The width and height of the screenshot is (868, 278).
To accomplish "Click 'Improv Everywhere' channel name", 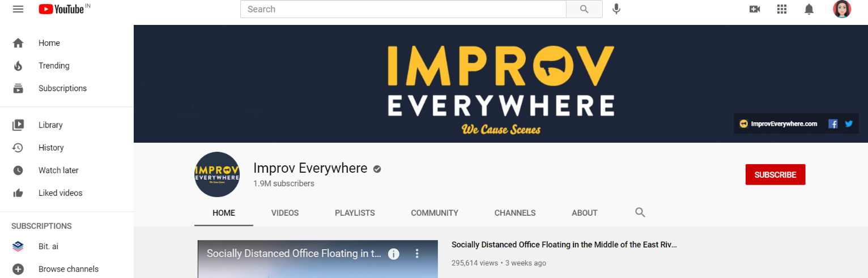I will pos(310,168).
